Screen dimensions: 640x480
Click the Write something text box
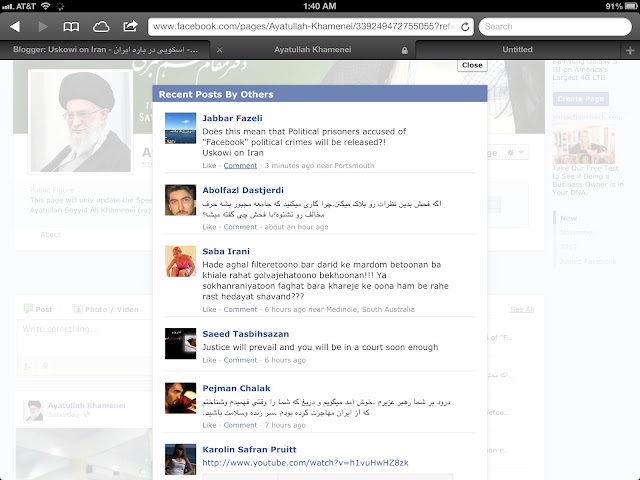click(86, 338)
